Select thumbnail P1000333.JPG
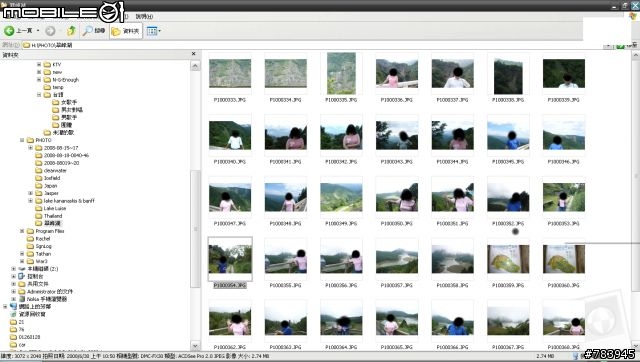Viewport: 640px width, 362px height. [230, 73]
